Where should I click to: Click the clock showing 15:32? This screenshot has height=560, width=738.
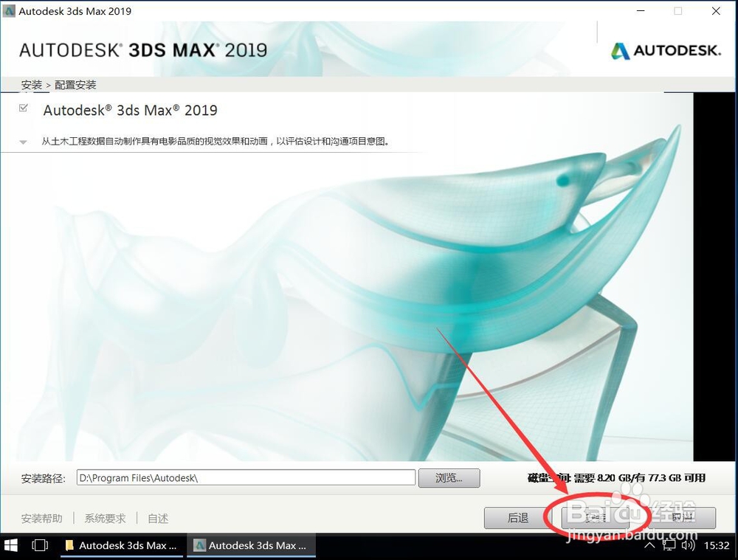coord(717,545)
